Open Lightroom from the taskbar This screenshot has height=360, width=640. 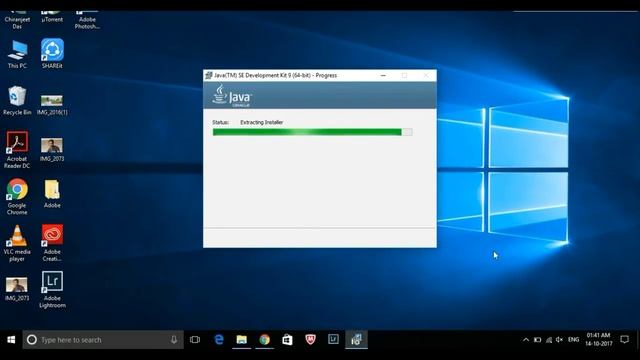(333, 340)
